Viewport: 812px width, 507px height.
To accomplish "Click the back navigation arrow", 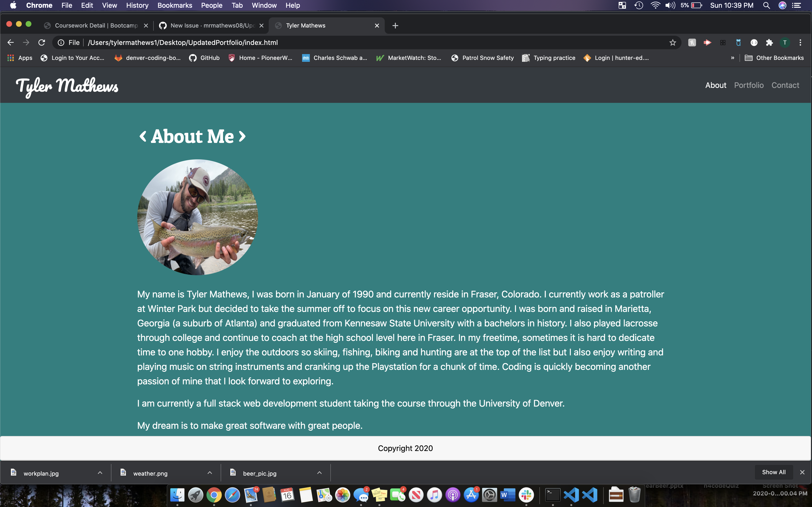I will 11,42.
